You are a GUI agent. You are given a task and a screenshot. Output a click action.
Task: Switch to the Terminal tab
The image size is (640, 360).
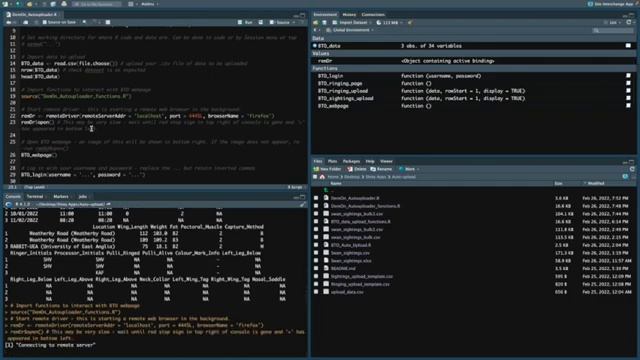point(35,197)
